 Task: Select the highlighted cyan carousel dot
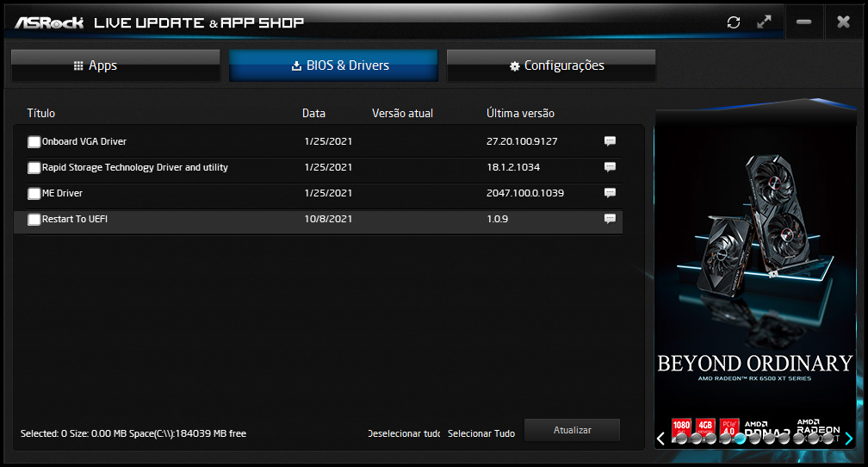tap(741, 439)
